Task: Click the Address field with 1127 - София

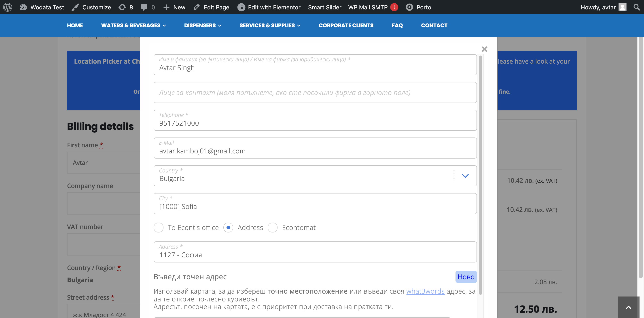Action: [315, 252]
